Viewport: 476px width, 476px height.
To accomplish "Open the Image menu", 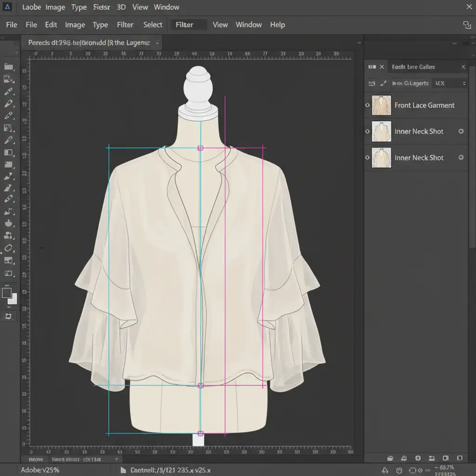I will 75,25.
